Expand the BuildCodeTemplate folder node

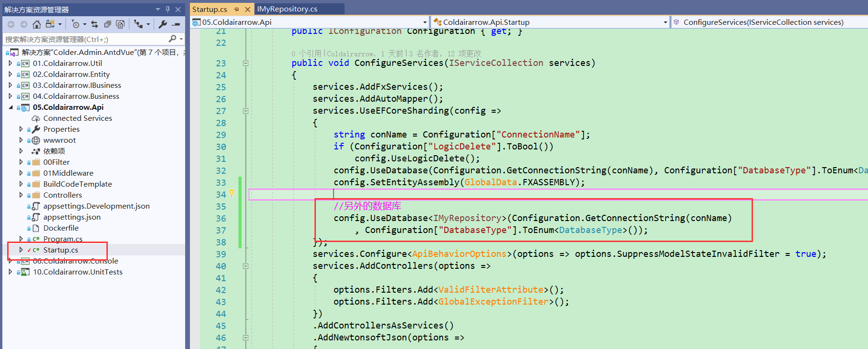click(21, 184)
